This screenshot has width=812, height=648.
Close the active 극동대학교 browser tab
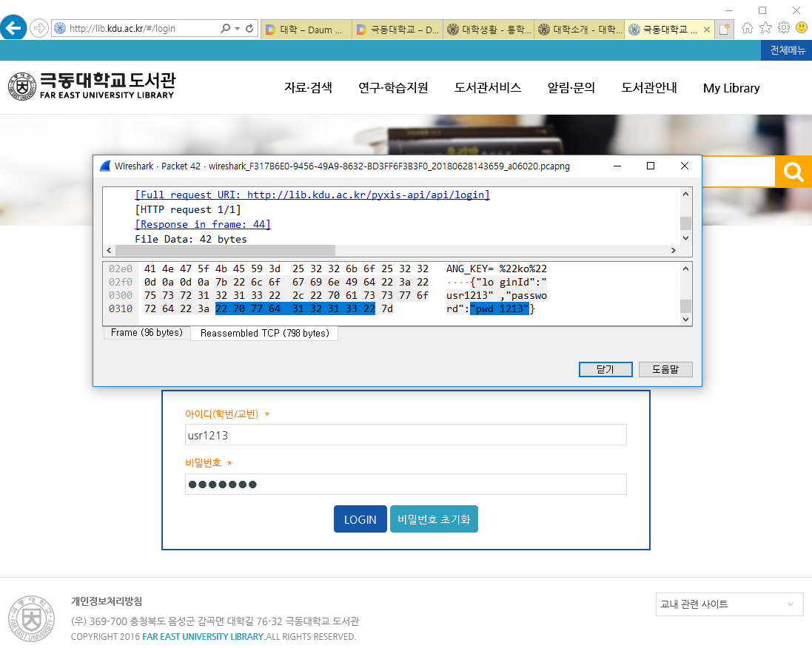click(x=706, y=30)
